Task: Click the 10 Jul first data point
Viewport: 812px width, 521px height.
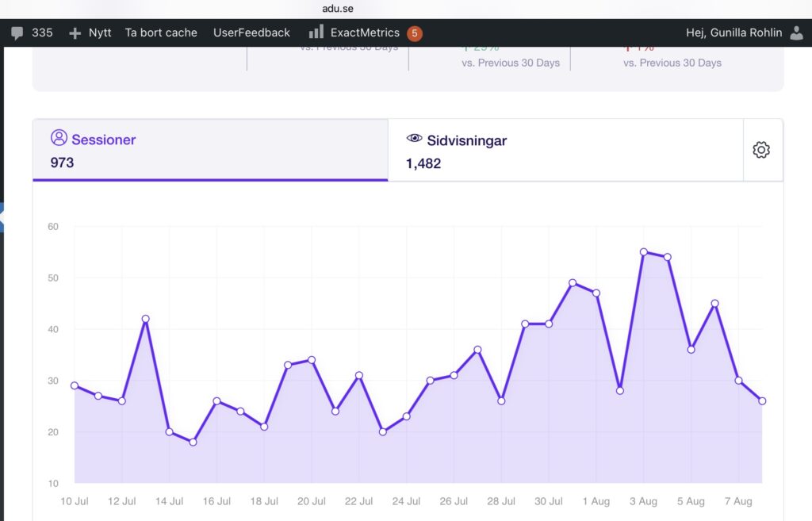Action: [x=75, y=386]
